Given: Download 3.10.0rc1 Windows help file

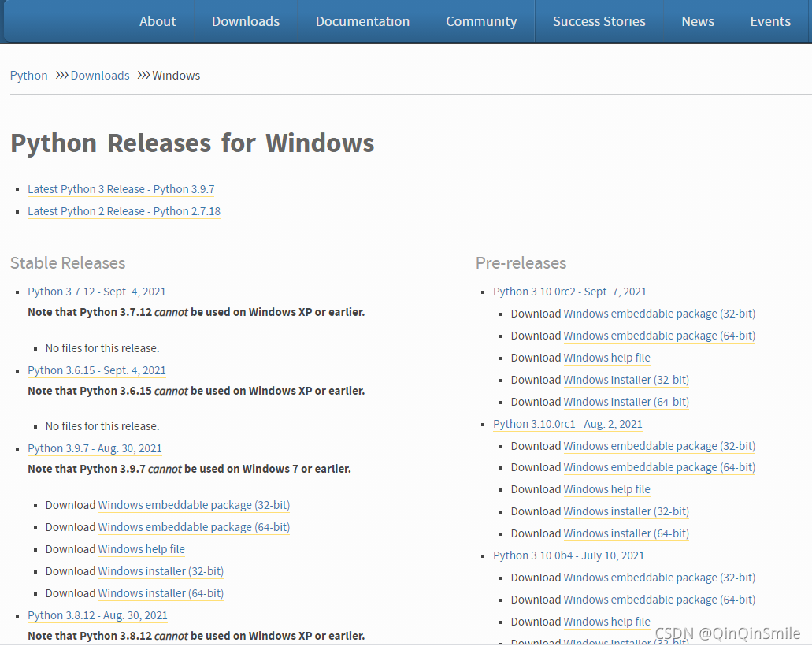Looking at the screenshot, I should (x=607, y=489).
